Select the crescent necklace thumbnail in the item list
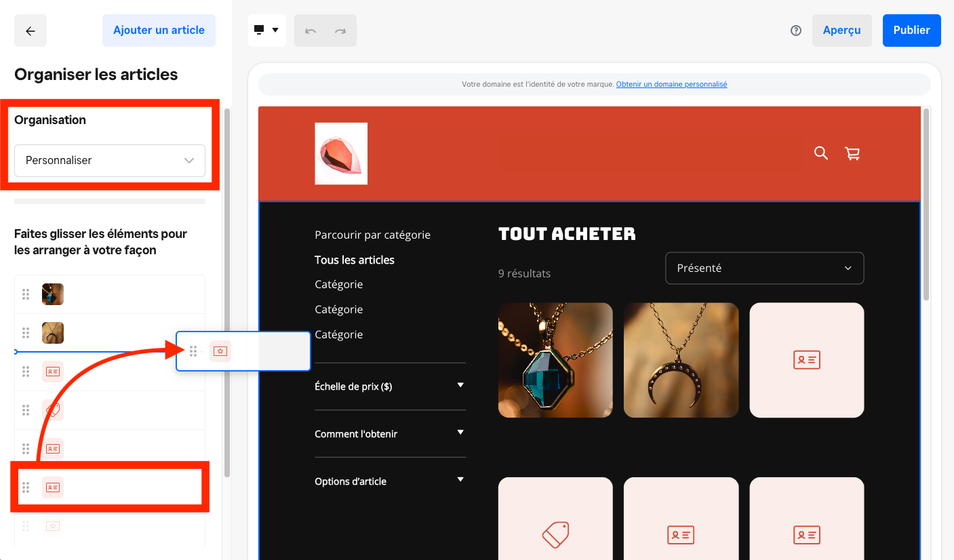Screen dimensions: 954x560 click(x=53, y=333)
